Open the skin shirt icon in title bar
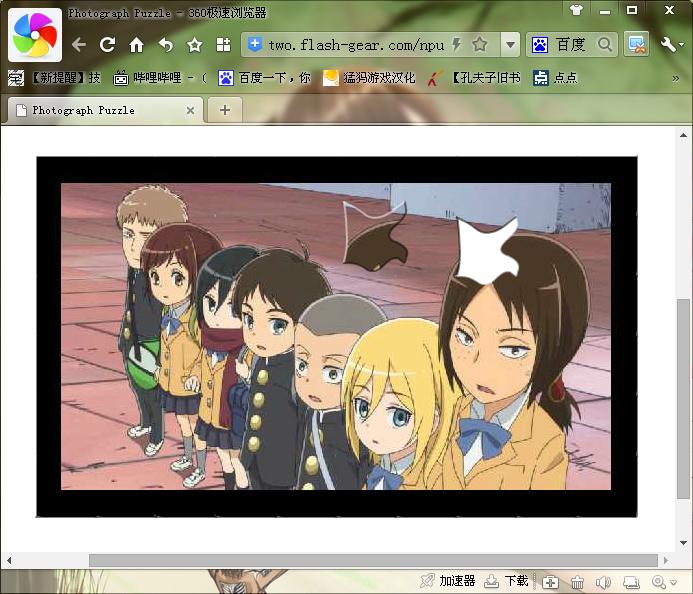Image resolution: width=693 pixels, height=594 pixels. pos(576,10)
